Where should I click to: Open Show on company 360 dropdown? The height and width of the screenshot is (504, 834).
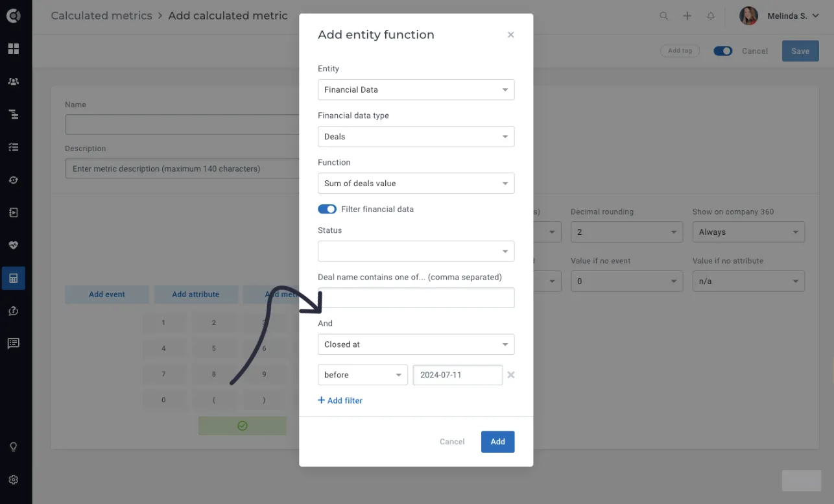[x=748, y=232]
